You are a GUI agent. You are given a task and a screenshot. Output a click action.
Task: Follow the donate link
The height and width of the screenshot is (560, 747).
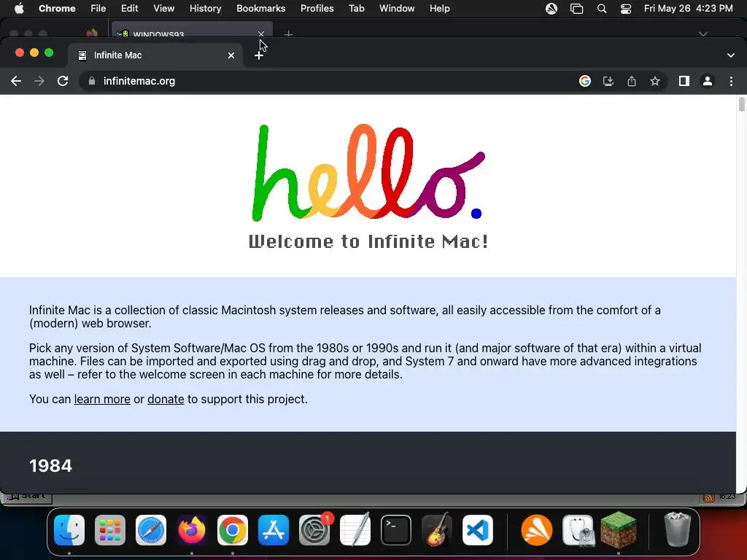click(166, 399)
